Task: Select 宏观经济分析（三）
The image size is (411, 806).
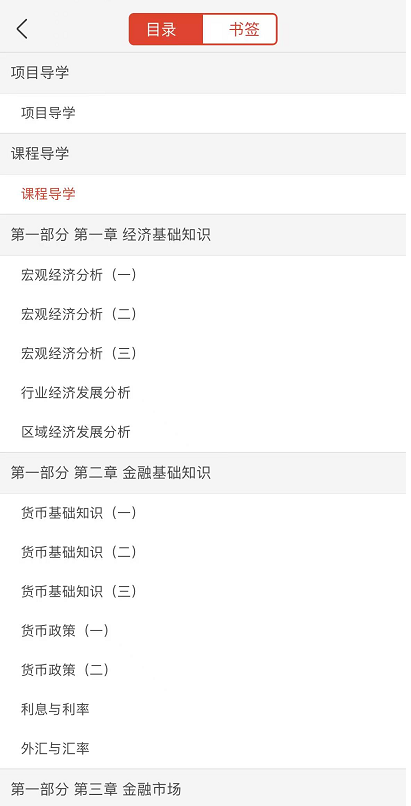Action: pos(206,354)
